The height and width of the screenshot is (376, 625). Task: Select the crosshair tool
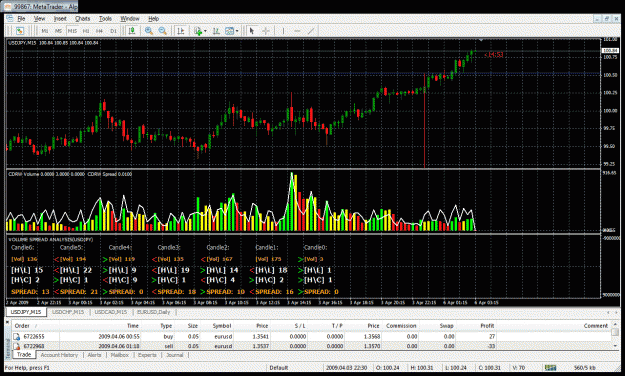tap(266, 31)
